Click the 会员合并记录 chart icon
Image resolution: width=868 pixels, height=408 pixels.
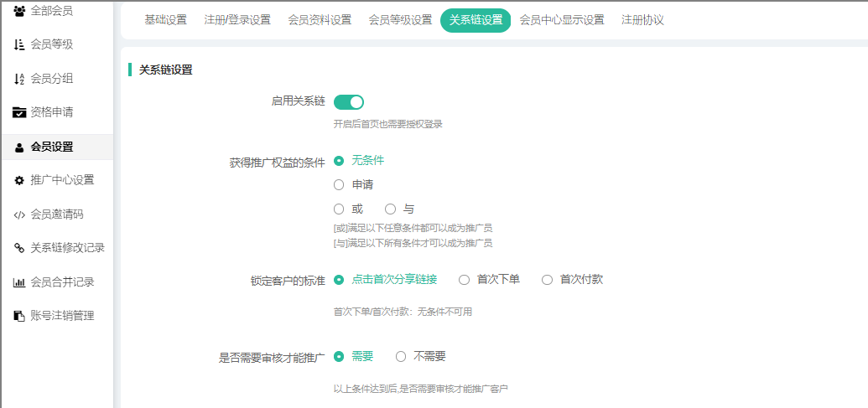point(19,282)
